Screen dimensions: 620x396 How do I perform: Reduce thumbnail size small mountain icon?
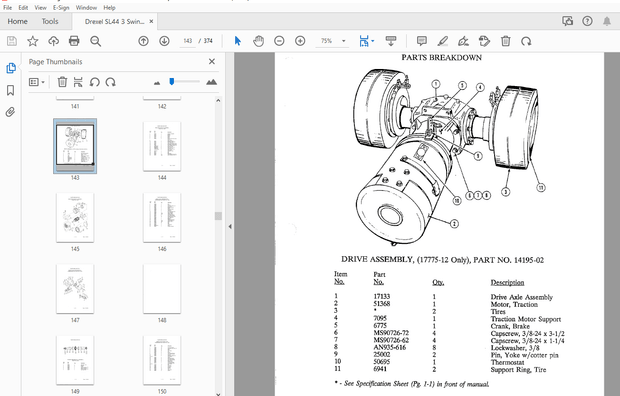click(x=157, y=83)
